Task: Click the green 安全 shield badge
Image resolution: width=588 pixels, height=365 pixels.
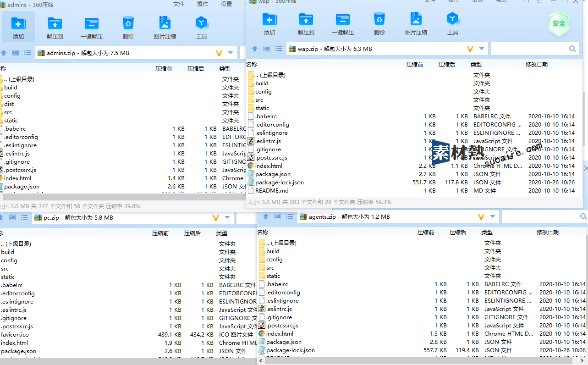Action: [x=558, y=23]
